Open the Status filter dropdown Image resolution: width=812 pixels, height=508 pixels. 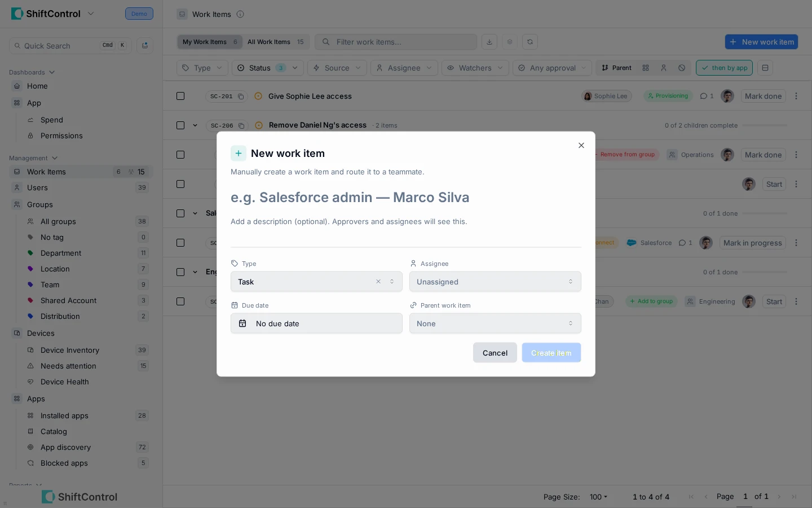click(x=268, y=68)
